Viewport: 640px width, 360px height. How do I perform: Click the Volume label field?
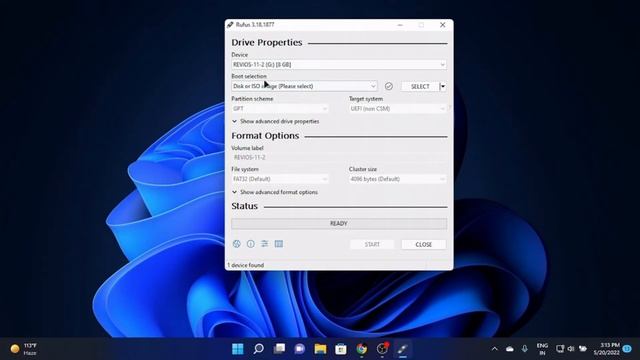pos(339,157)
